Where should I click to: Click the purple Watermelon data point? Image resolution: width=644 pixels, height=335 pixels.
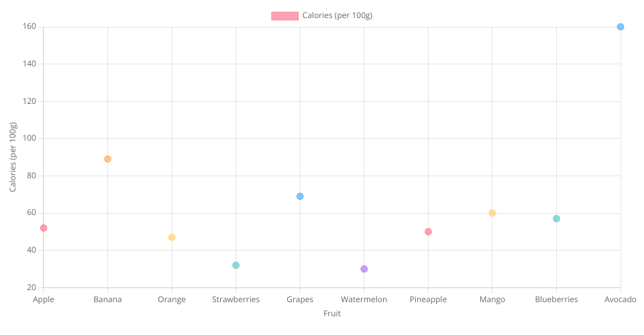(x=364, y=269)
